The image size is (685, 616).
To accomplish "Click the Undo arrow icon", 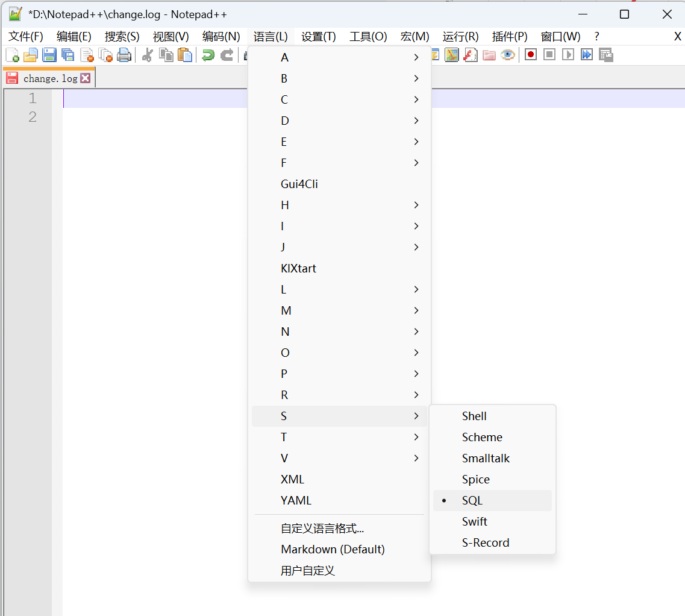I will click(205, 55).
